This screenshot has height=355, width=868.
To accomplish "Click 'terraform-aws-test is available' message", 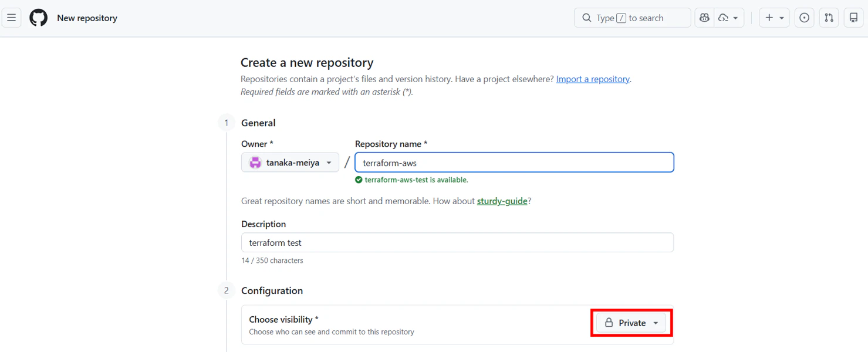I will pyautogui.click(x=416, y=180).
